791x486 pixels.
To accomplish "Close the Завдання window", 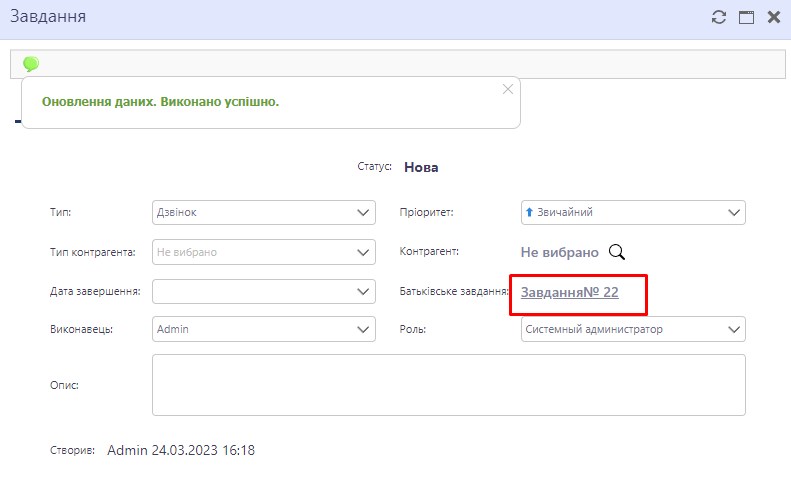I will coord(773,17).
